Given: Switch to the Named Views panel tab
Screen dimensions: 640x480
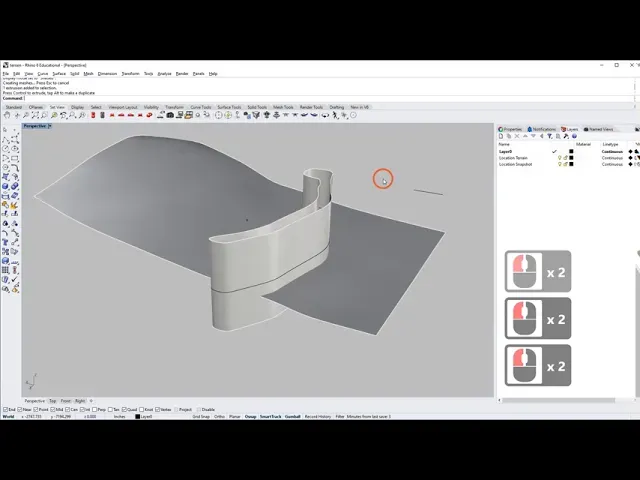Looking at the screenshot, I should [x=601, y=129].
